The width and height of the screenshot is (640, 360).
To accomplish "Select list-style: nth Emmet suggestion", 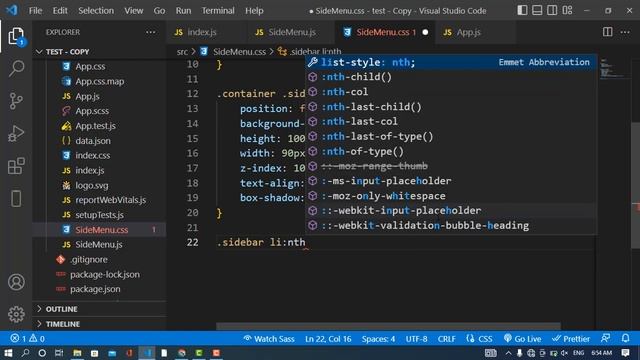I will [x=451, y=62].
